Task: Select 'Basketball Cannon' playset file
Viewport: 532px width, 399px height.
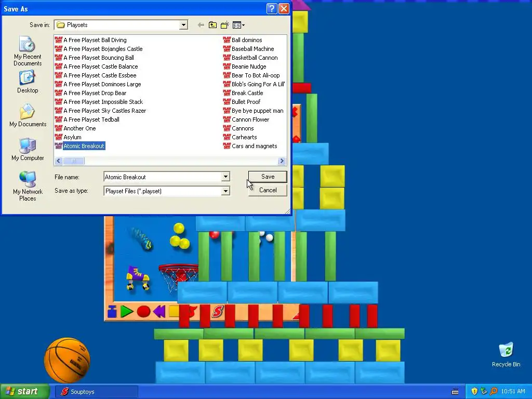Action: [x=250, y=58]
